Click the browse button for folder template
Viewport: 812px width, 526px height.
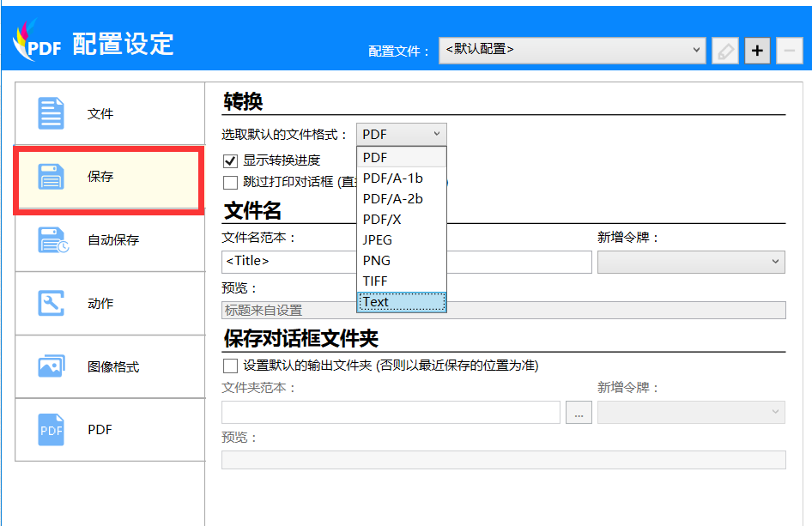(x=579, y=412)
